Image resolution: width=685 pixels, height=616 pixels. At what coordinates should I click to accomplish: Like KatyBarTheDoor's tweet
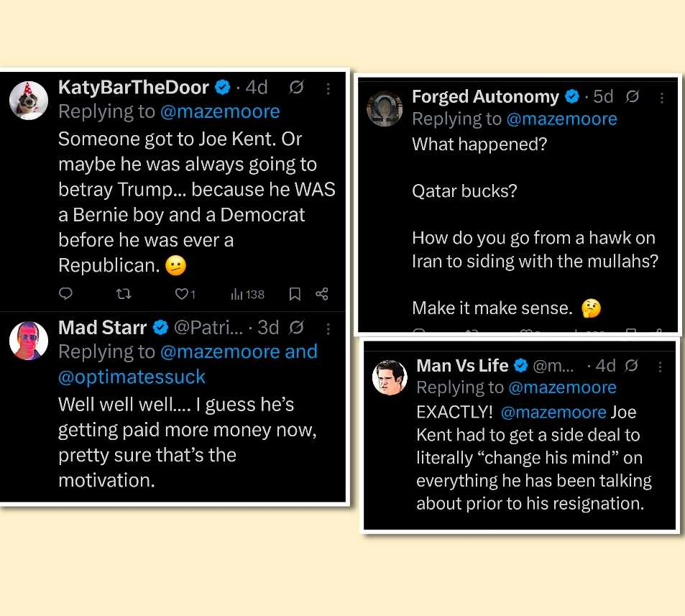[182, 293]
